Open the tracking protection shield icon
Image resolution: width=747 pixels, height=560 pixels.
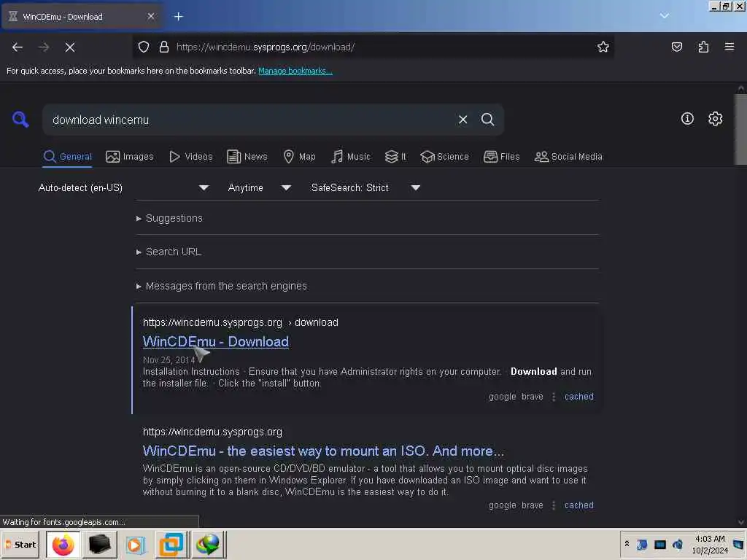[144, 47]
